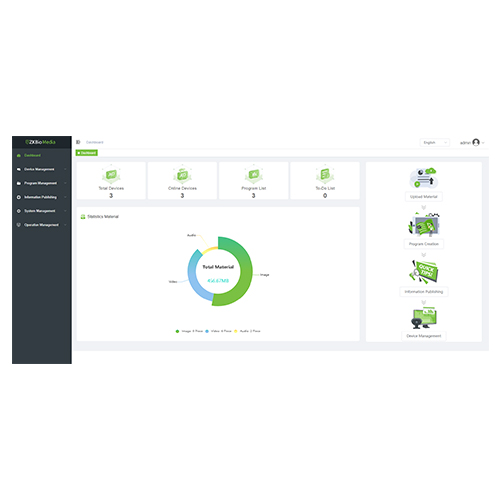
Task: Click the System Management gear icon
Action: 19,211
